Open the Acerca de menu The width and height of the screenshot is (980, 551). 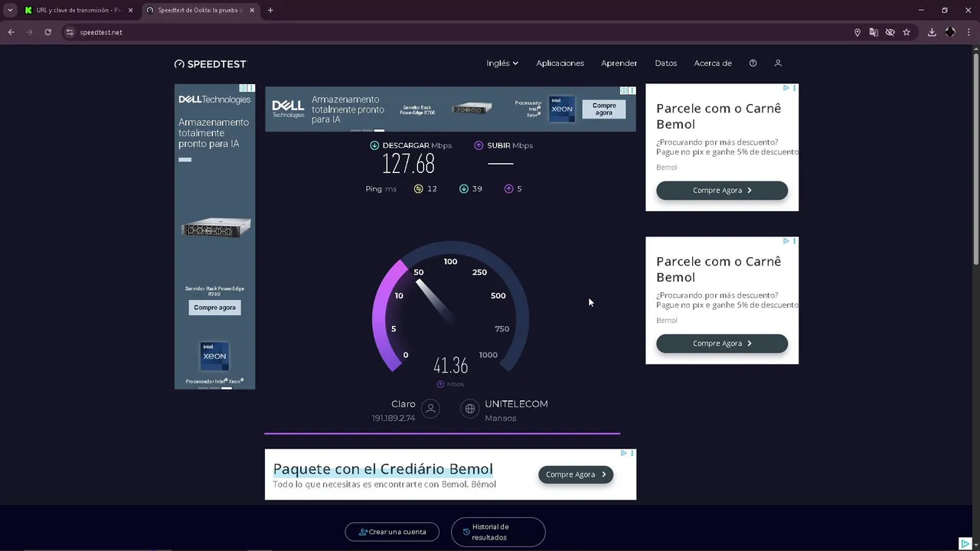click(x=713, y=63)
